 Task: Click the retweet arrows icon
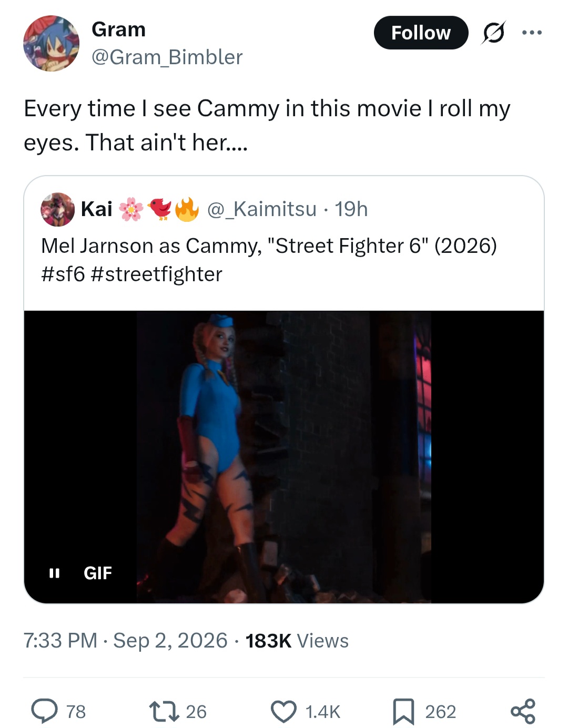(x=165, y=711)
